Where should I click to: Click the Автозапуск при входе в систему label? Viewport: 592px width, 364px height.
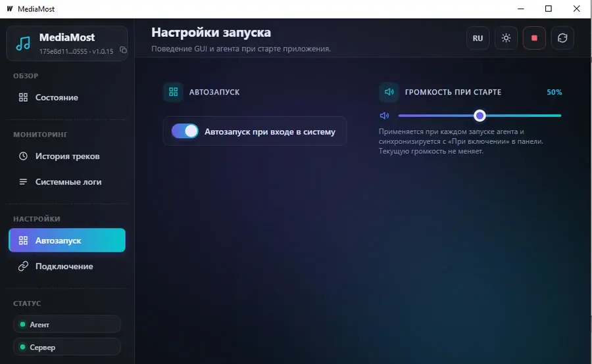coord(270,131)
